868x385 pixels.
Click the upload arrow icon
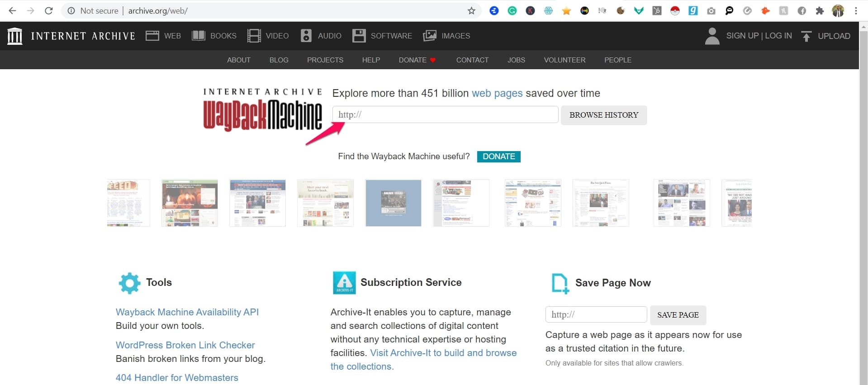click(806, 36)
